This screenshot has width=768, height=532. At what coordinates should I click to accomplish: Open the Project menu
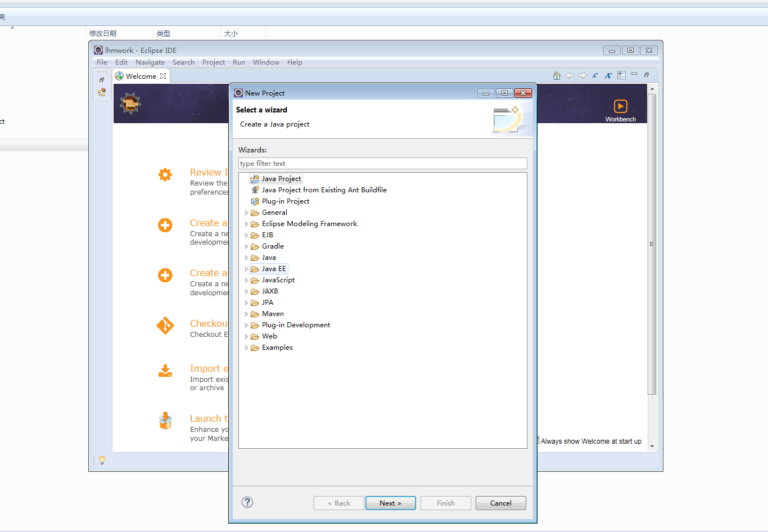point(214,62)
